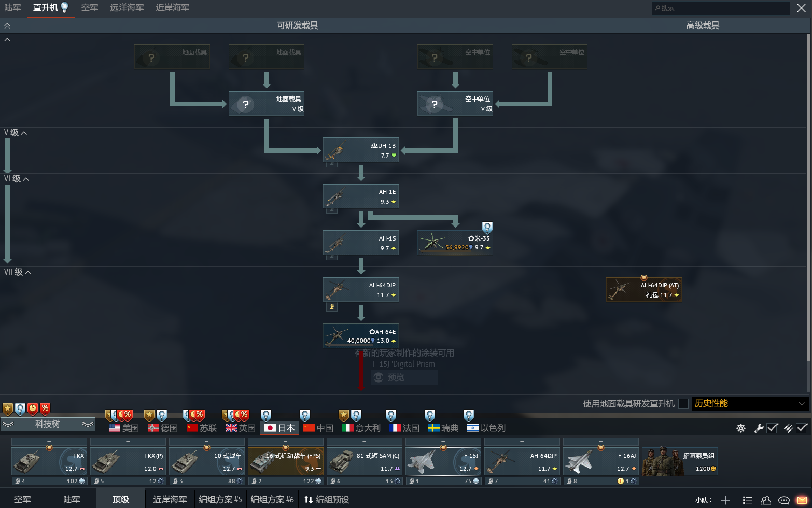Screen dimensions: 812x508
Task: Open the 编组预设 presets button
Action: (x=327, y=500)
